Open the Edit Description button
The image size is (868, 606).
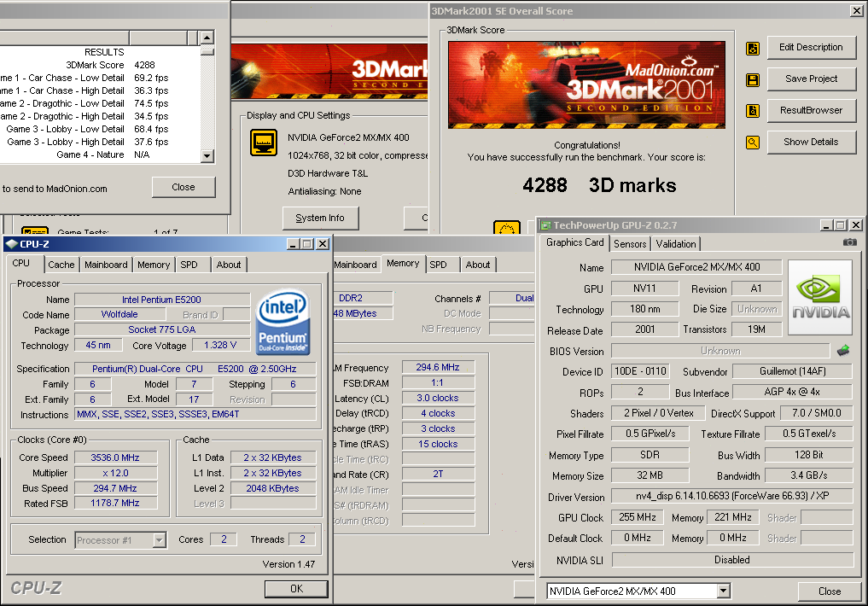tap(811, 48)
